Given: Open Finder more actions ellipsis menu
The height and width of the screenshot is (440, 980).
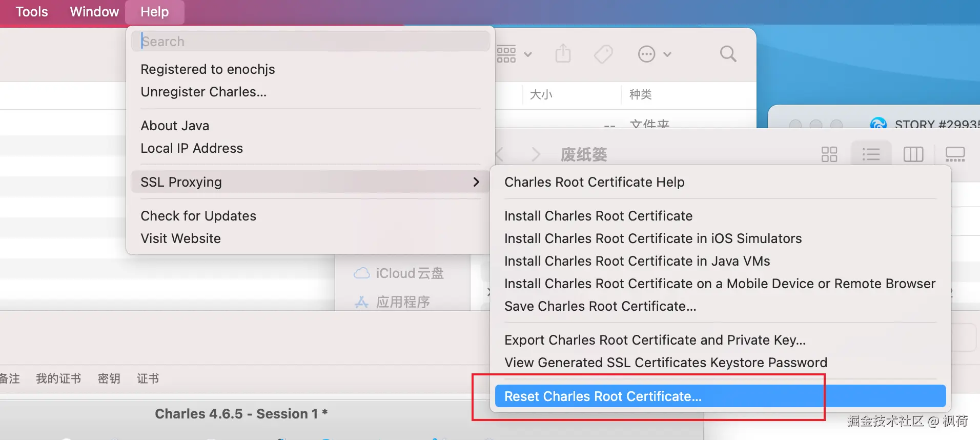Looking at the screenshot, I should (x=655, y=54).
